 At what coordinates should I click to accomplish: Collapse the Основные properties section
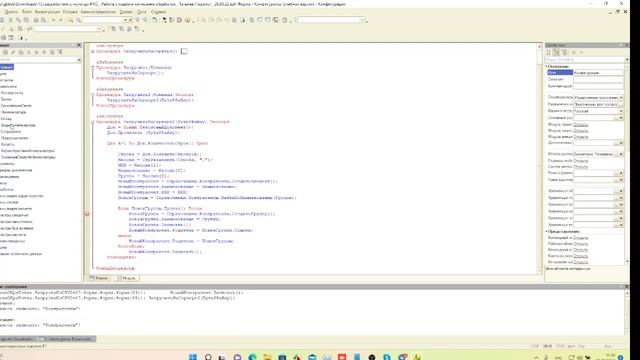[547, 66]
